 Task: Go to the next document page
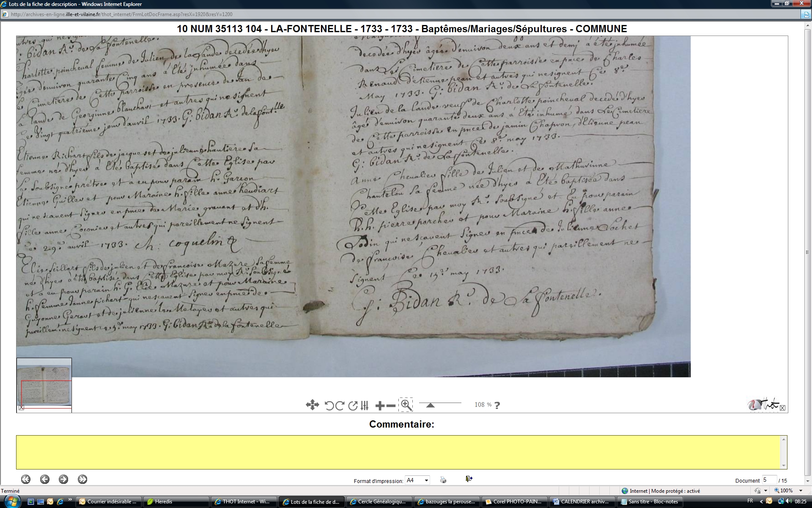coord(63,479)
